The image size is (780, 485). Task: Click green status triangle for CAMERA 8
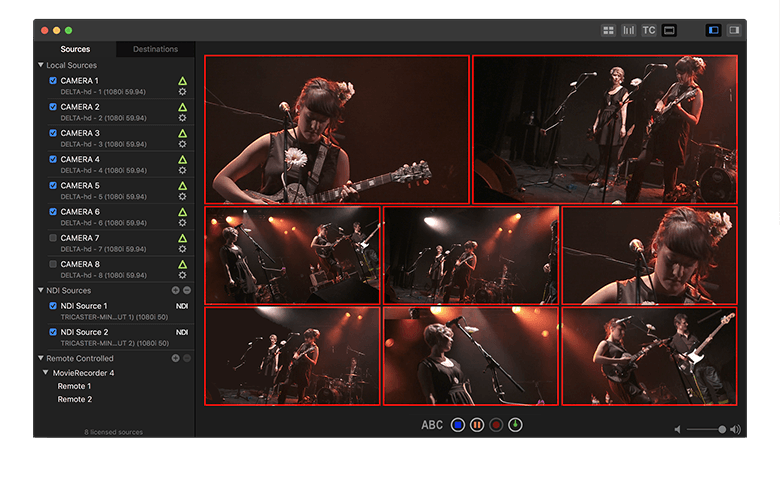click(x=183, y=264)
